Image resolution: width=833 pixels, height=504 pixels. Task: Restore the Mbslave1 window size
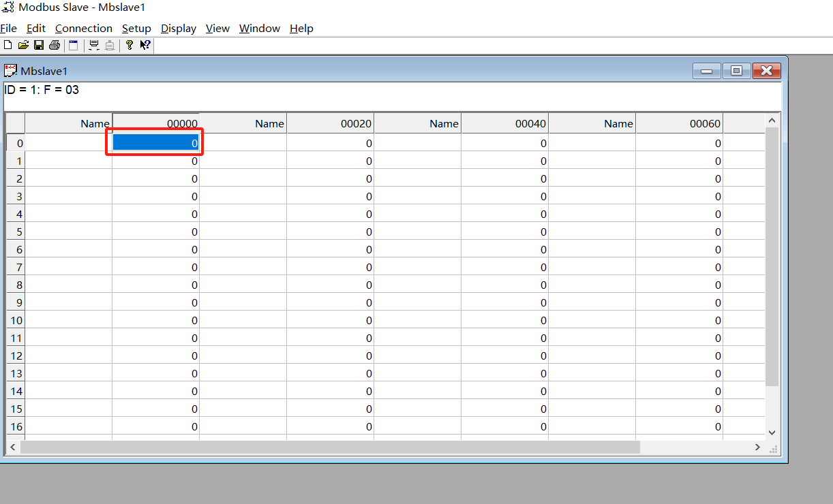pos(736,70)
